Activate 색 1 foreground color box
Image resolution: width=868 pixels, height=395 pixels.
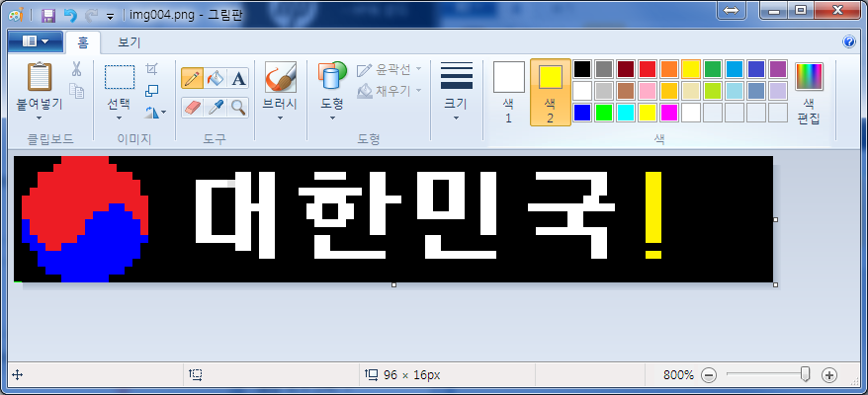tap(509, 93)
